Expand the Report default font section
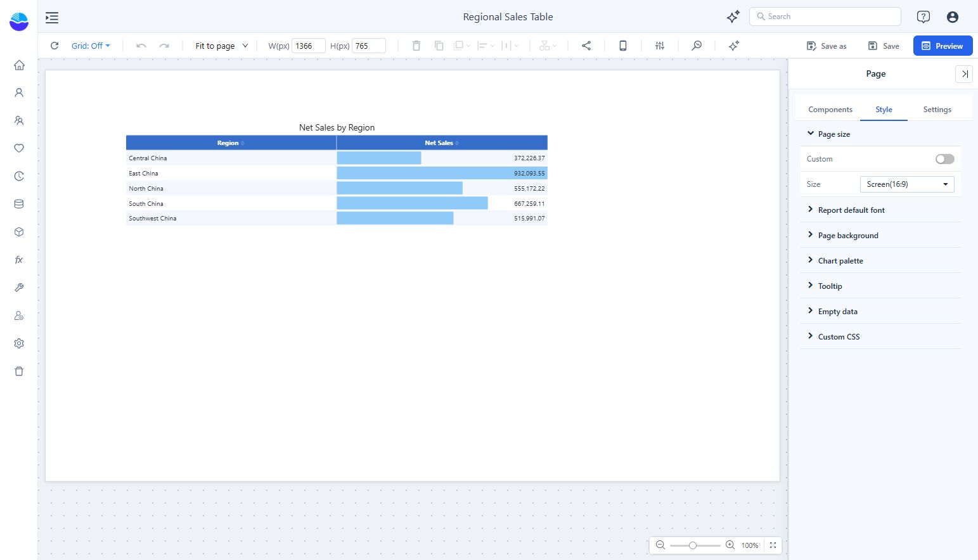Viewport: 978px width, 560px height. point(881,210)
